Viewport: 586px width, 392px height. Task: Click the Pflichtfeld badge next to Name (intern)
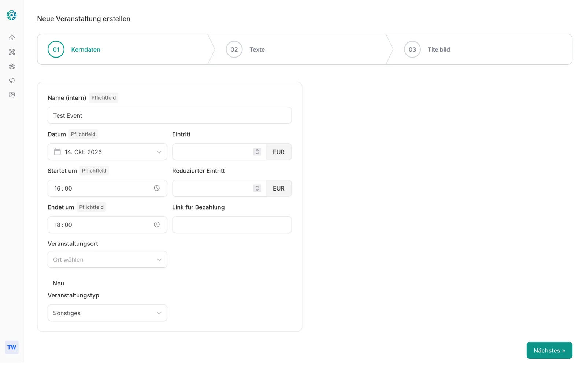[104, 98]
